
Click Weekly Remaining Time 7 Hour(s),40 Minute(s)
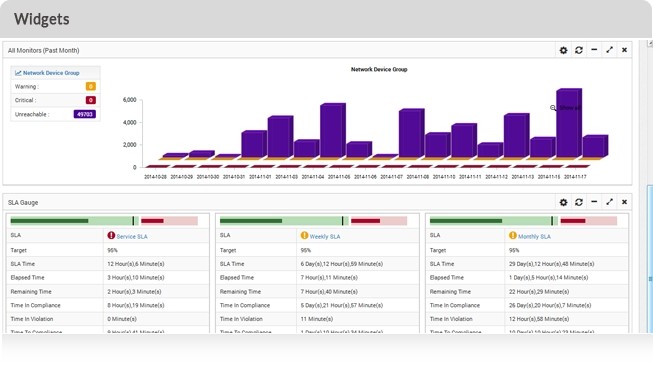[329, 292]
